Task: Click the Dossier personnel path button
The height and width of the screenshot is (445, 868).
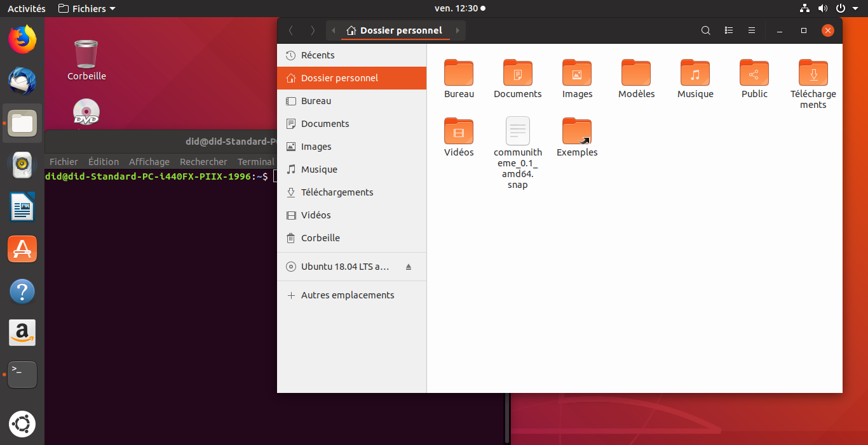Action: [x=395, y=30]
